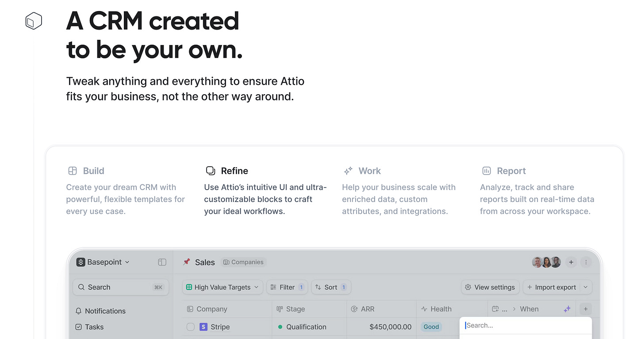Click the popup Search... input field
This screenshot has height=339, width=644.
click(526, 325)
